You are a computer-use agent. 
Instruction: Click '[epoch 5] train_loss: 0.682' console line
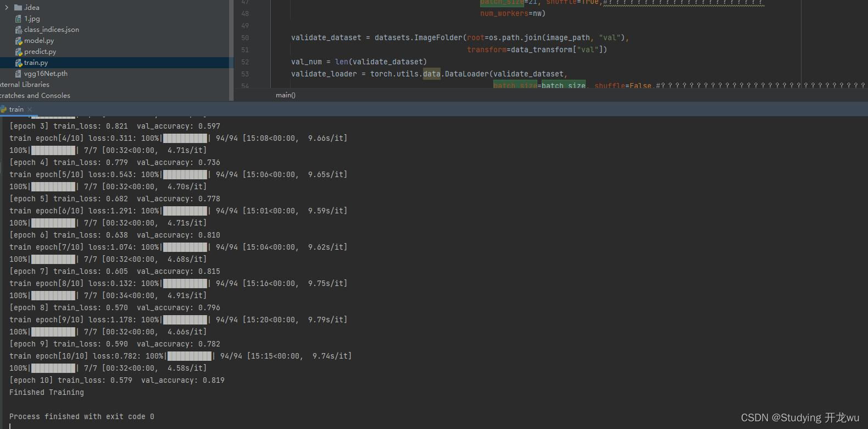[x=115, y=199]
